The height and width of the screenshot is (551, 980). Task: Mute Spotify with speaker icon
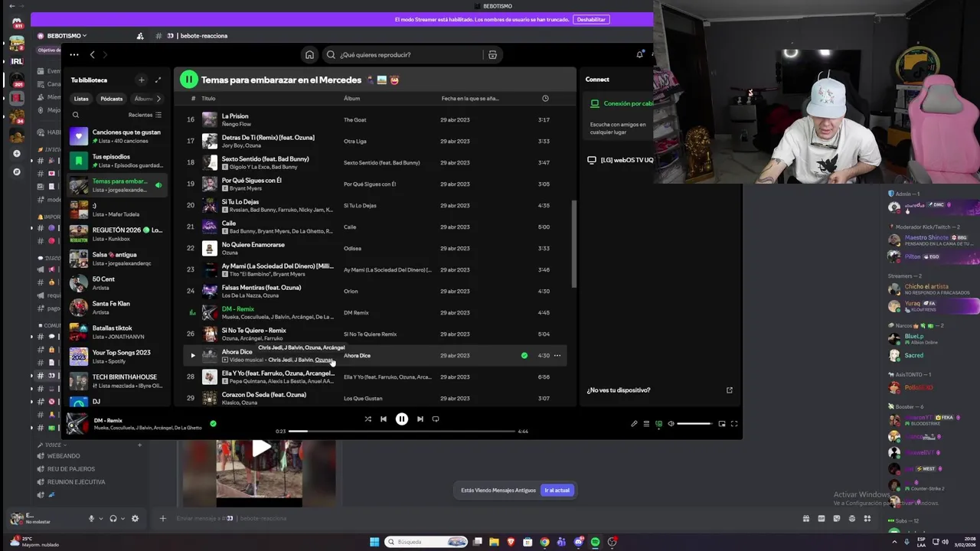click(x=671, y=423)
